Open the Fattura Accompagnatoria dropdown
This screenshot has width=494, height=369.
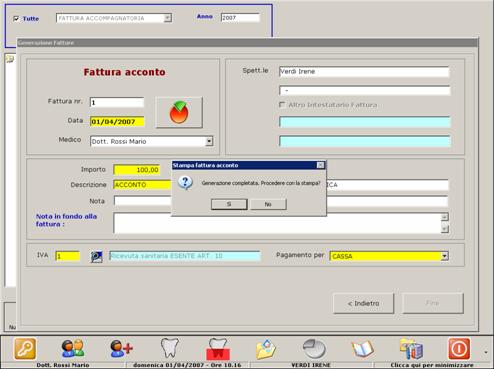click(x=168, y=18)
